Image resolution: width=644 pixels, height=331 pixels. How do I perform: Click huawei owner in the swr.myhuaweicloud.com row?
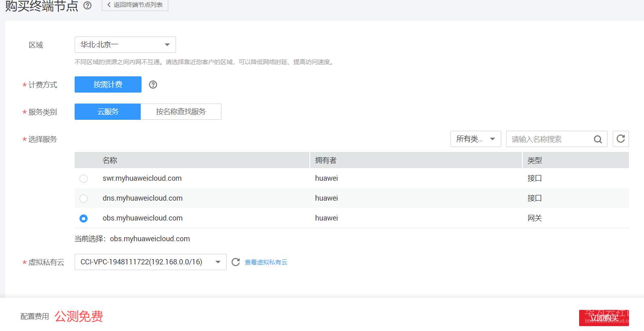[326, 178]
